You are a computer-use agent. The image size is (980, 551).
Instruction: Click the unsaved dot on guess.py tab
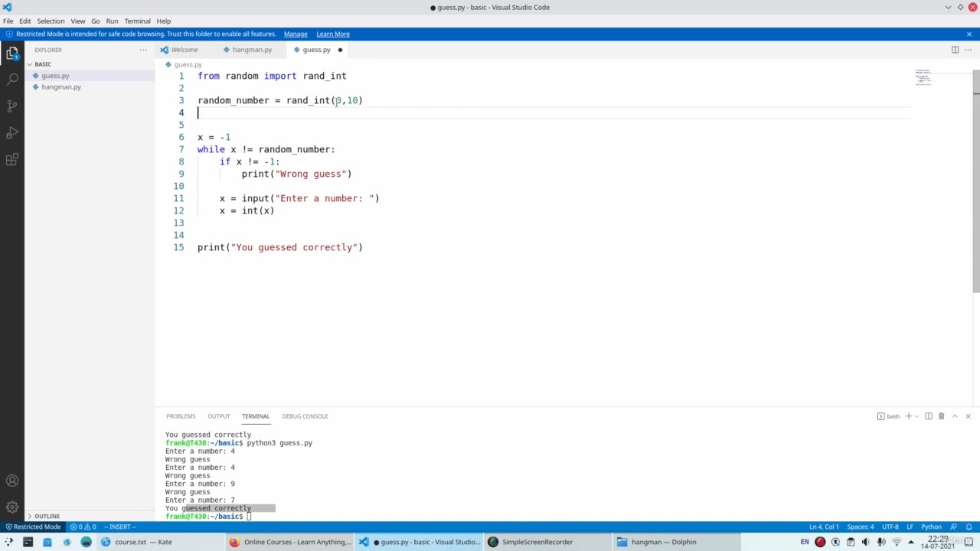tap(340, 50)
